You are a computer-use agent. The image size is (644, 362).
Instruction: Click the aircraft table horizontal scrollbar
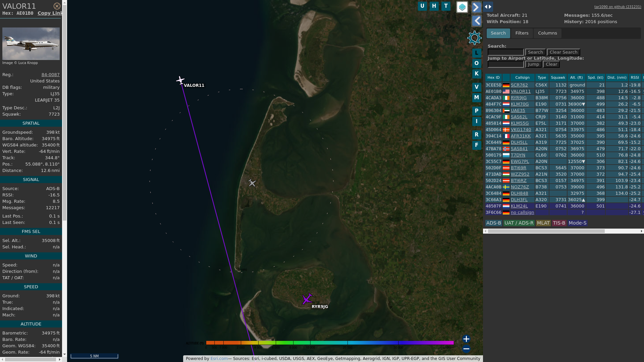546,231
